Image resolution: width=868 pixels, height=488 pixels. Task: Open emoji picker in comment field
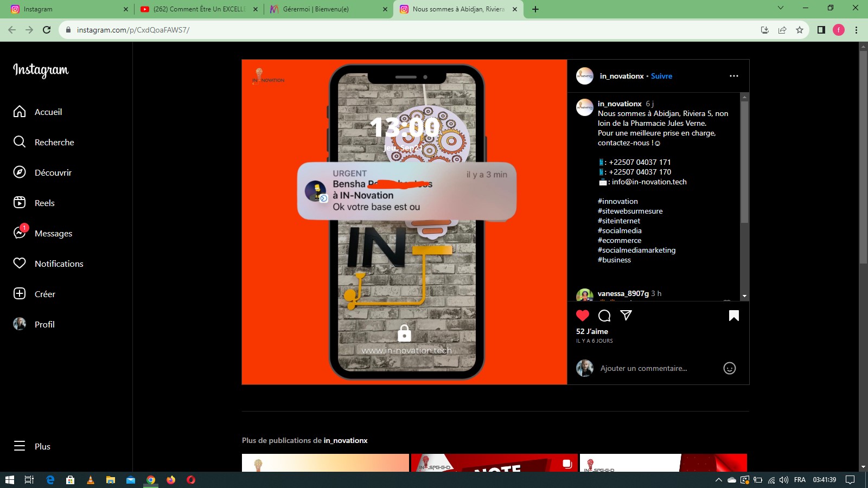730,369
